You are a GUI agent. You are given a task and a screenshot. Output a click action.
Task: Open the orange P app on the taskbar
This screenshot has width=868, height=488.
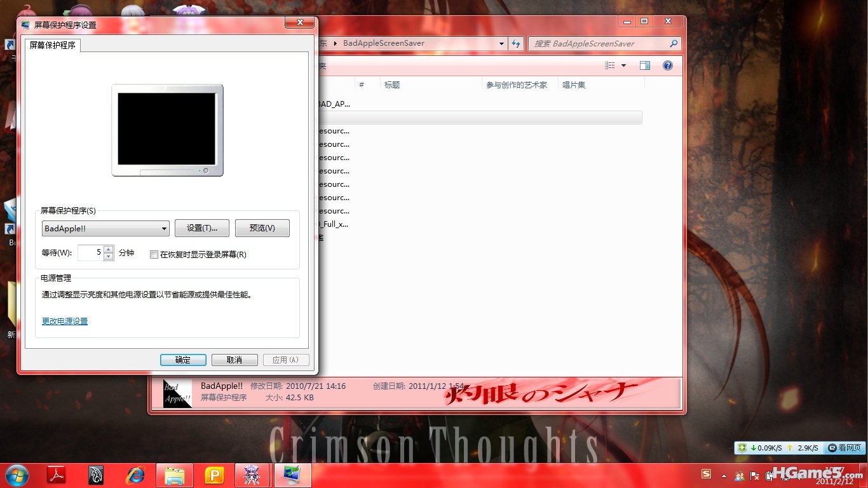pos(214,475)
